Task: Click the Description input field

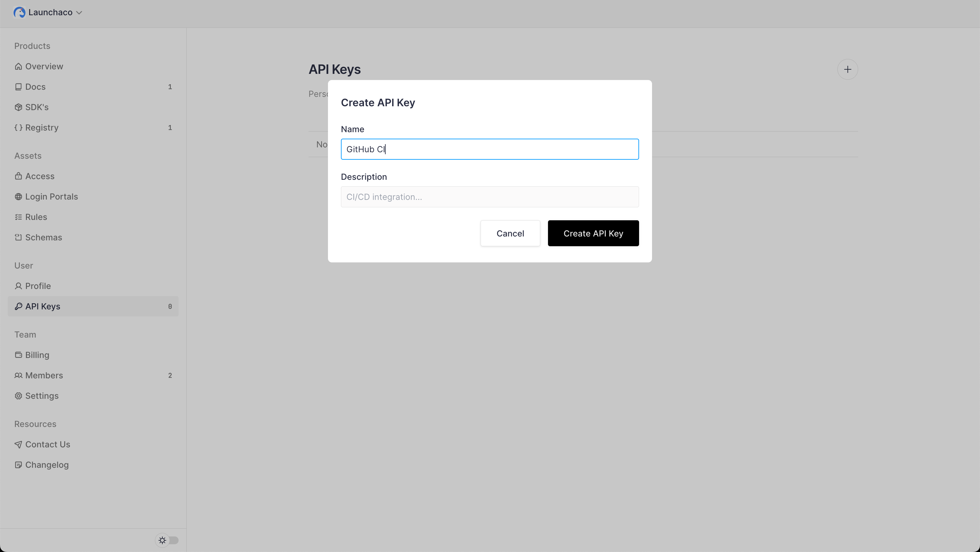Action: tap(490, 197)
